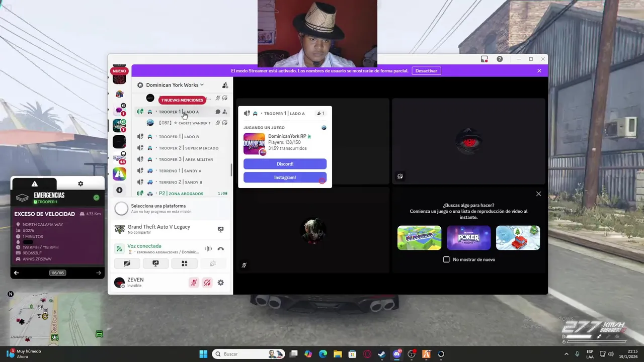Image resolution: width=644 pixels, height=362 pixels.
Task: Click the Windows Start button
Action: click(203, 354)
